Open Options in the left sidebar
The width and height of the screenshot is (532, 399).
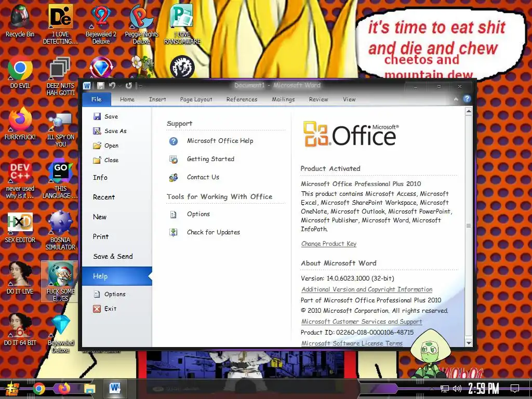[x=109, y=294]
